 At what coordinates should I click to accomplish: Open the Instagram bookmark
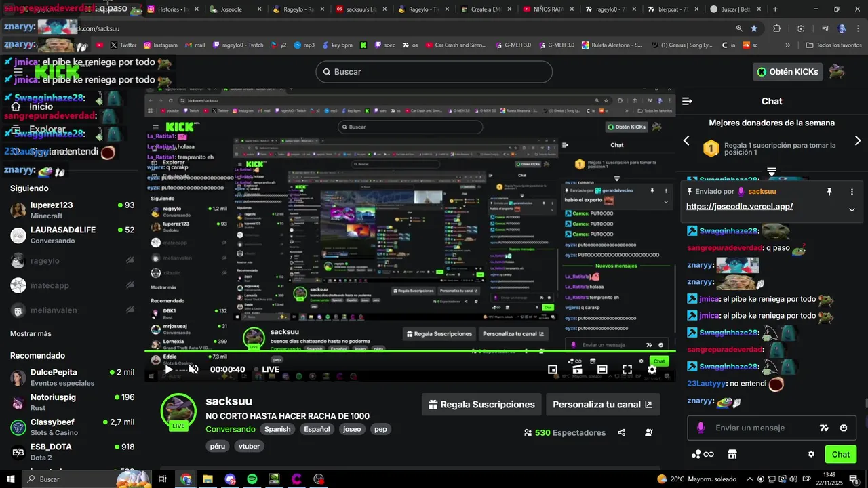161,45
